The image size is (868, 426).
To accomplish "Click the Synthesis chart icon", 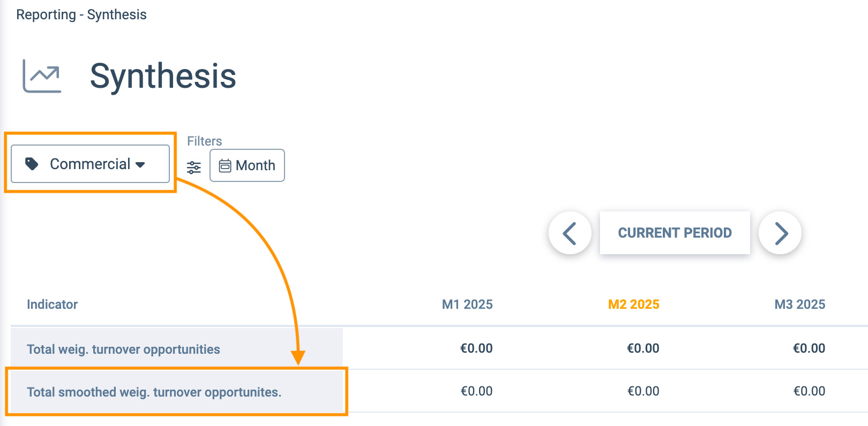I will coord(42,75).
